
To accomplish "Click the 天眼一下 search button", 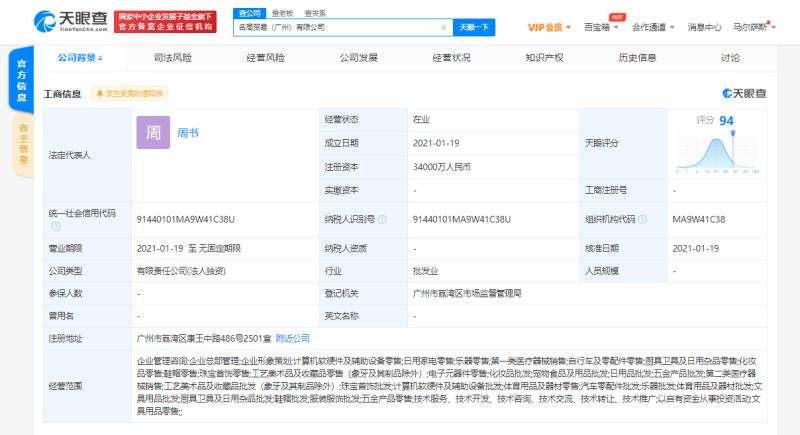I will tap(474, 28).
